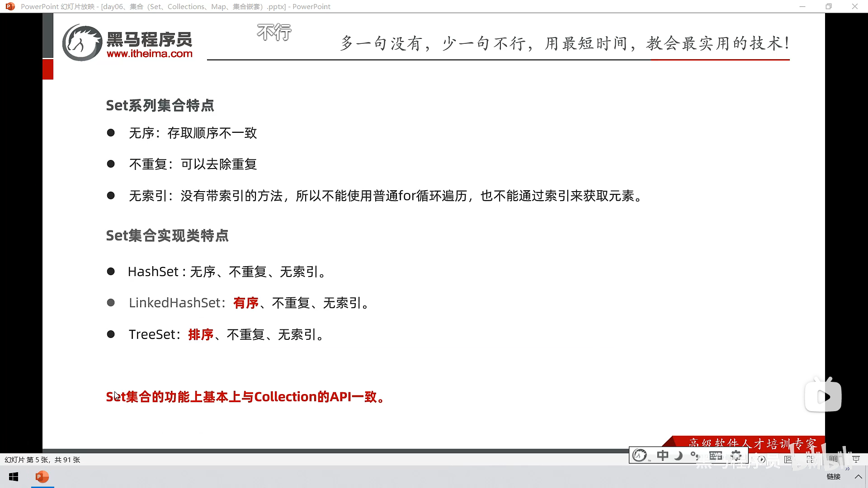The height and width of the screenshot is (488, 868).
Task: Click the IME logo icon
Action: click(x=639, y=455)
